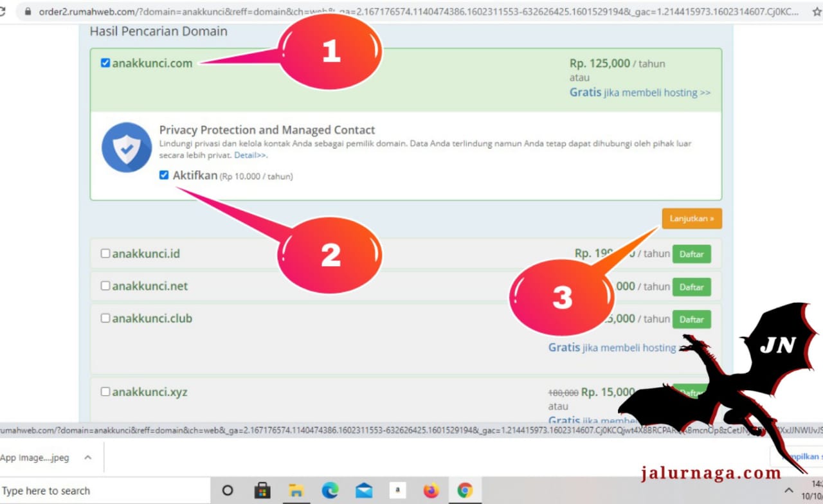Click the 'Hasil Pencarian Domain' heading
The width and height of the screenshot is (823, 504).
tap(158, 31)
